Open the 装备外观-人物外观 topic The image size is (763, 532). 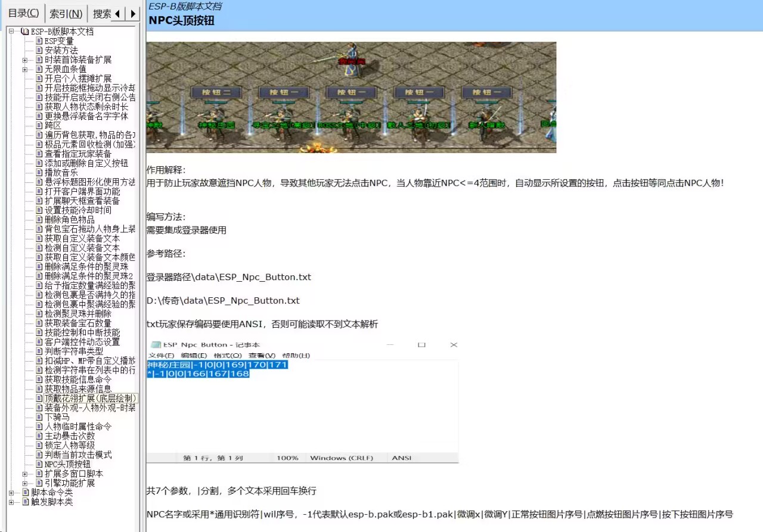[90, 408]
